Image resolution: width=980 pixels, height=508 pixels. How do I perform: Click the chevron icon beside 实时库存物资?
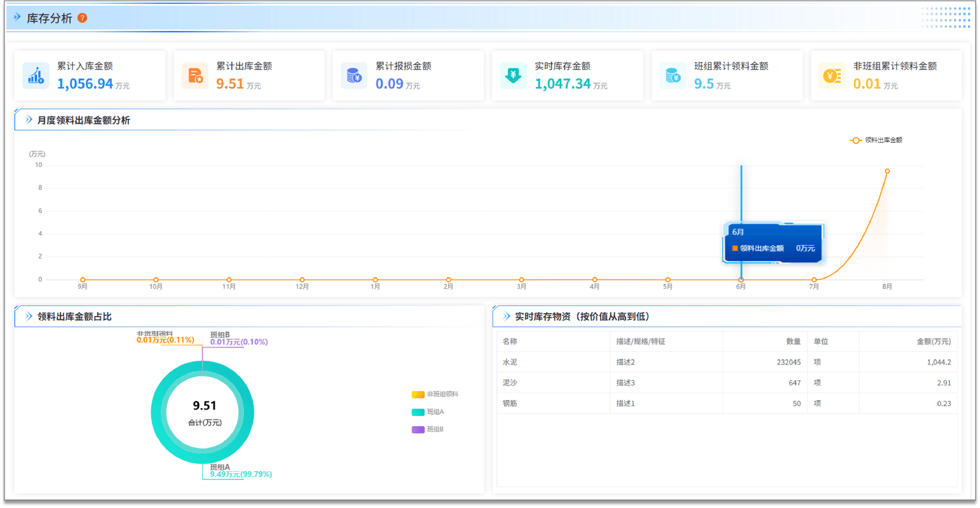point(507,316)
